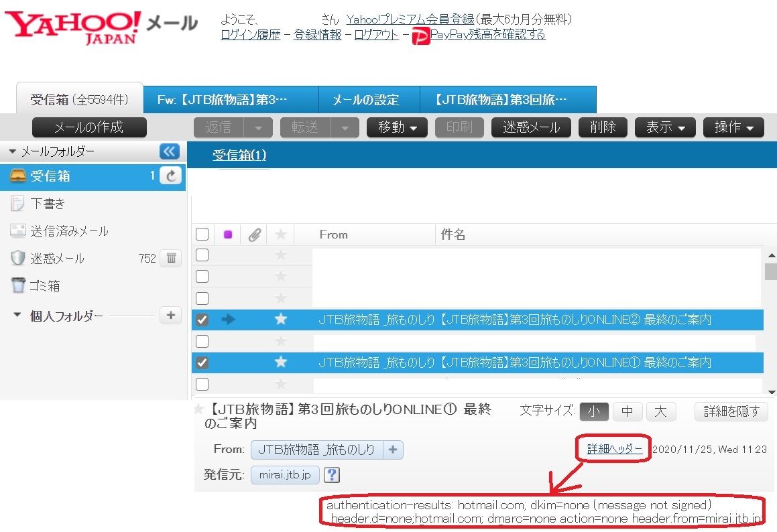Switch to 【JTB旅物語】第3回旅… tab
This screenshot has height=532, width=777.
(508, 100)
